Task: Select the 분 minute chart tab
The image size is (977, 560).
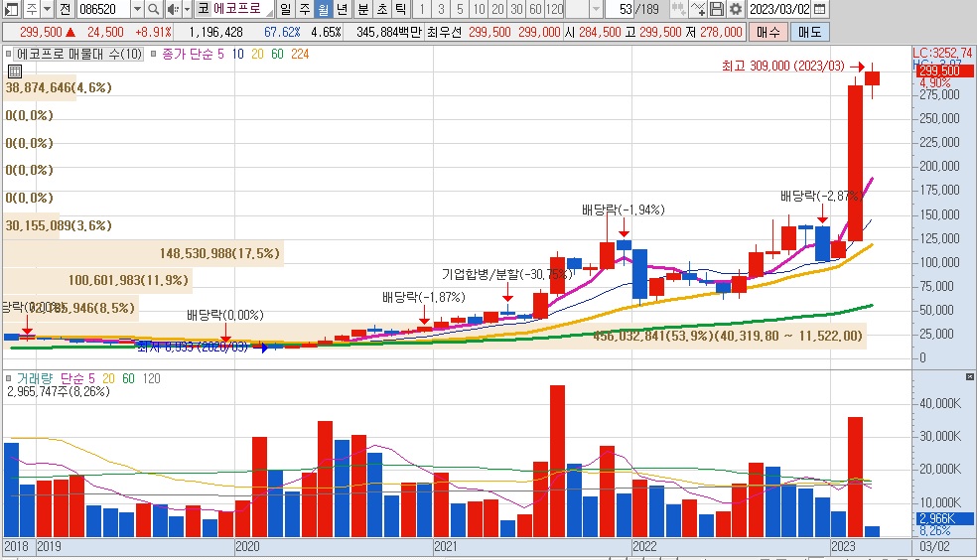Action: [x=363, y=9]
